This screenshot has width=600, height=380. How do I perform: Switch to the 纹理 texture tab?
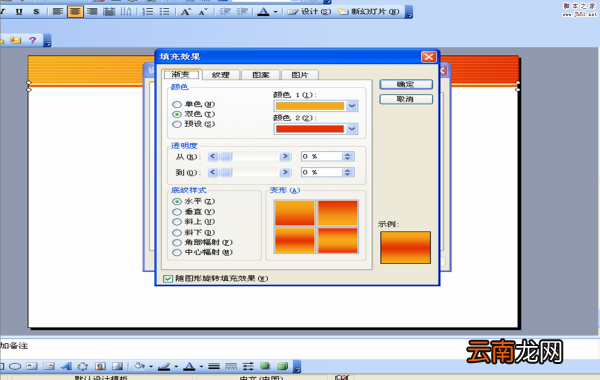[221, 75]
